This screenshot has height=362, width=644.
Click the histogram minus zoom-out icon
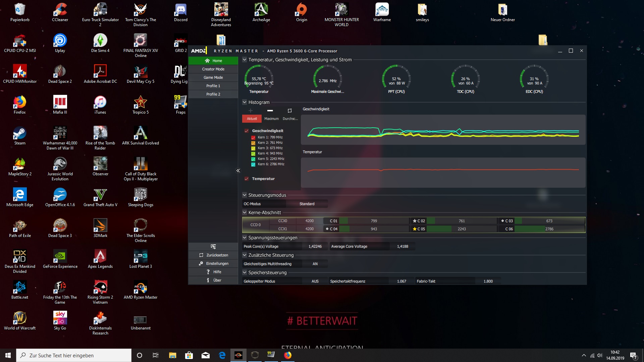point(270,111)
